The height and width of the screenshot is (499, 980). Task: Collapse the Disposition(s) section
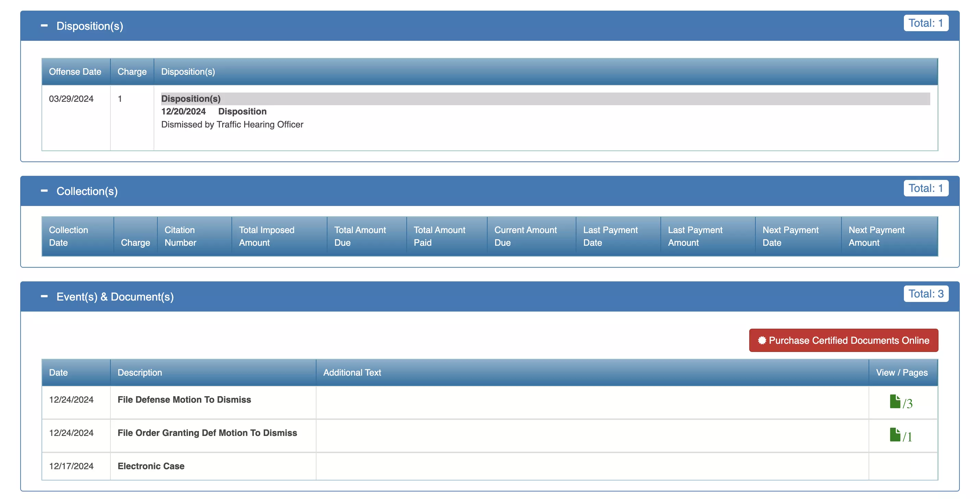(x=44, y=26)
